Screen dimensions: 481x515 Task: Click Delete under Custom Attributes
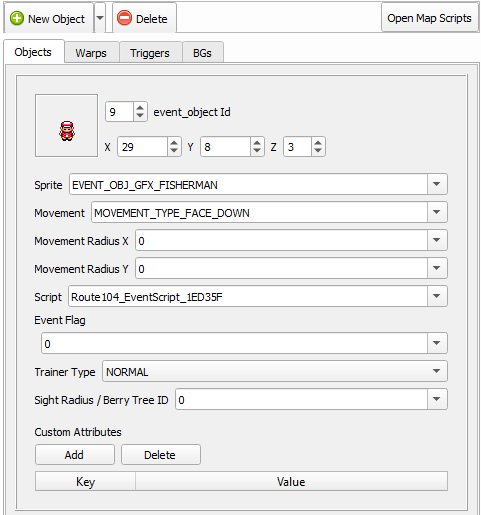click(160, 455)
